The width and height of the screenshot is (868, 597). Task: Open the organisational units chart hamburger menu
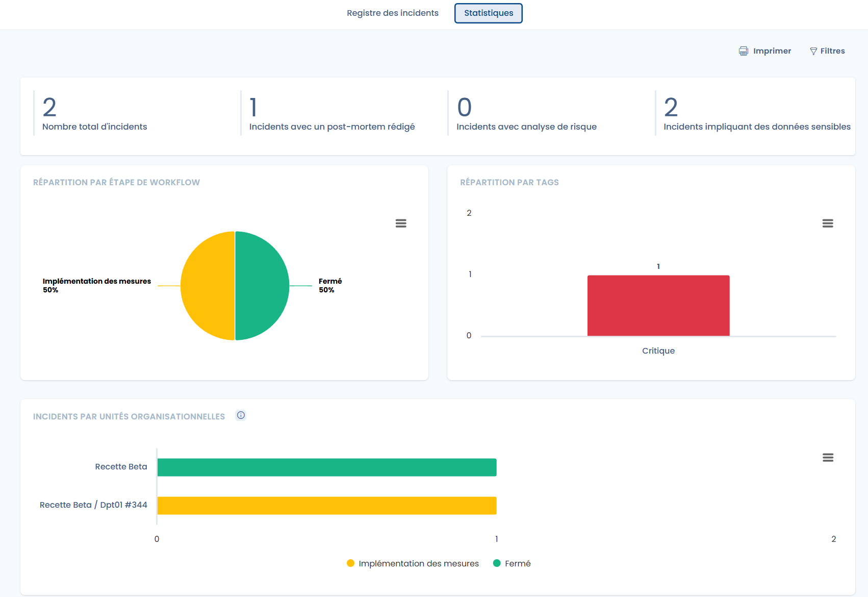(x=828, y=458)
